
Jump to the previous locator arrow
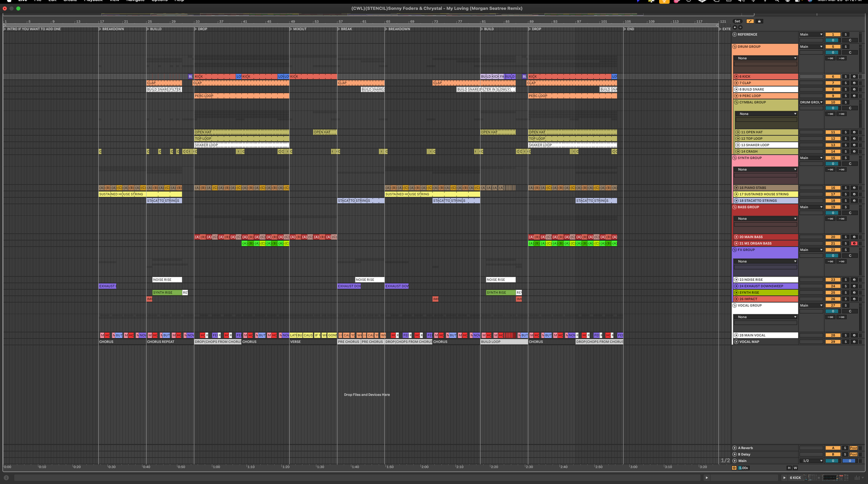735,28
